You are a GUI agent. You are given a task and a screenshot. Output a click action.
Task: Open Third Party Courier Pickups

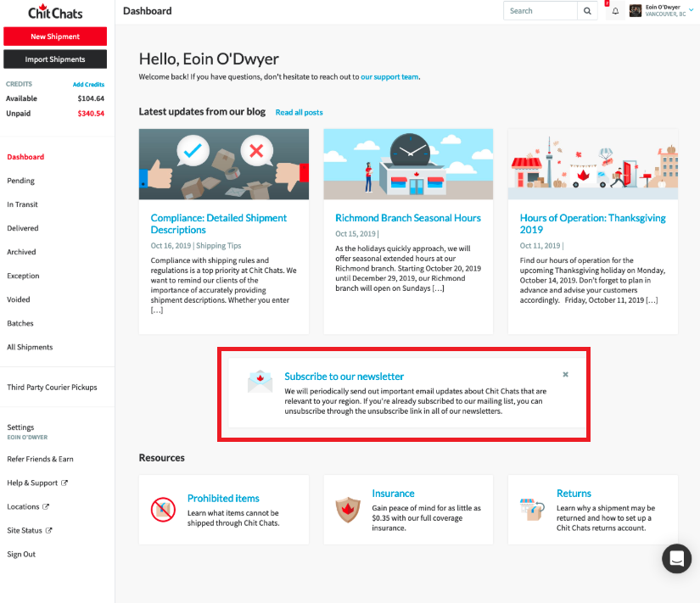pos(52,387)
